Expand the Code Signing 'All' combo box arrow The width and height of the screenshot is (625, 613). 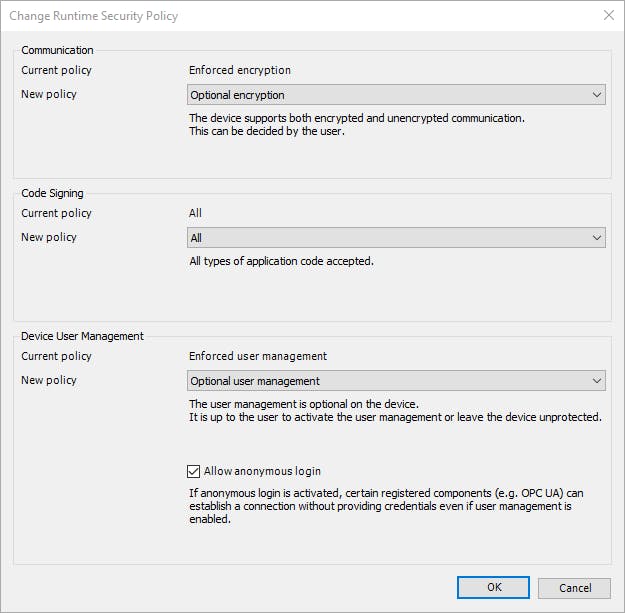coord(597,238)
